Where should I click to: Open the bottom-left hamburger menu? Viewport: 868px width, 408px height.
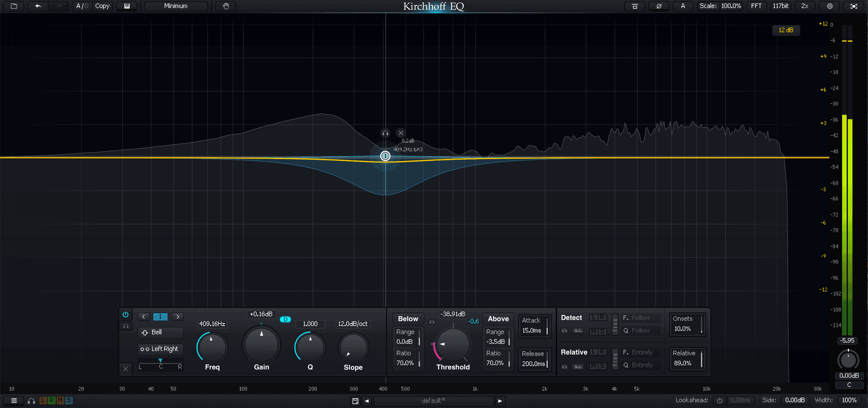coord(14,400)
